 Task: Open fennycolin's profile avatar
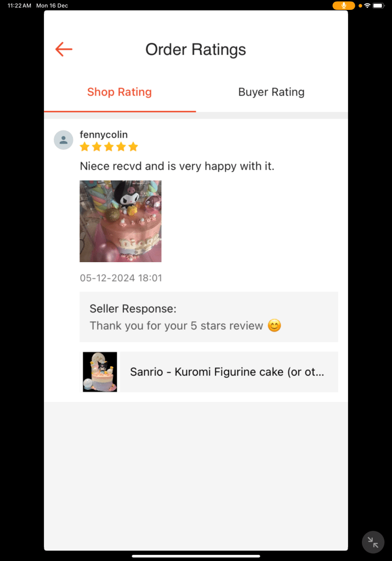click(x=63, y=140)
